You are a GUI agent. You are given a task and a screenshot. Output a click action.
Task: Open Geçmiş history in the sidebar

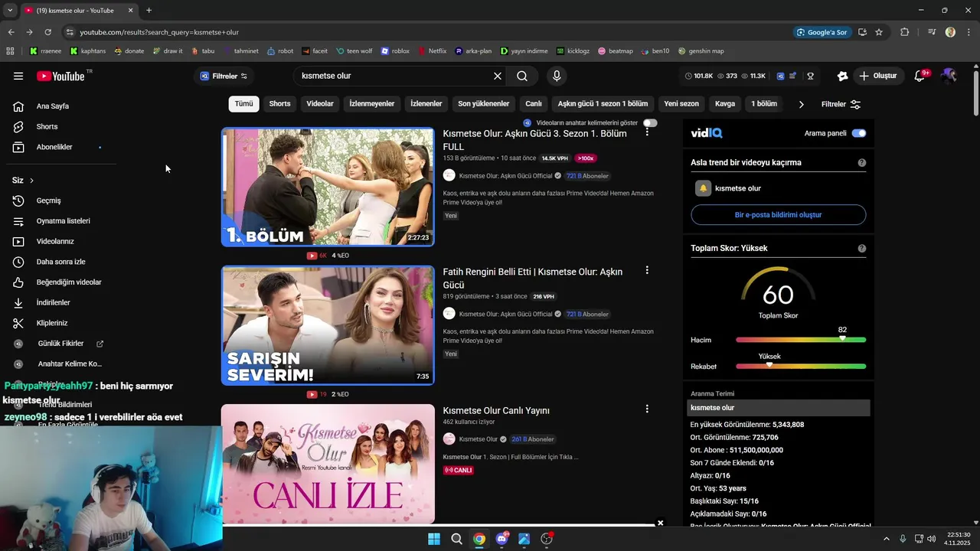point(48,201)
